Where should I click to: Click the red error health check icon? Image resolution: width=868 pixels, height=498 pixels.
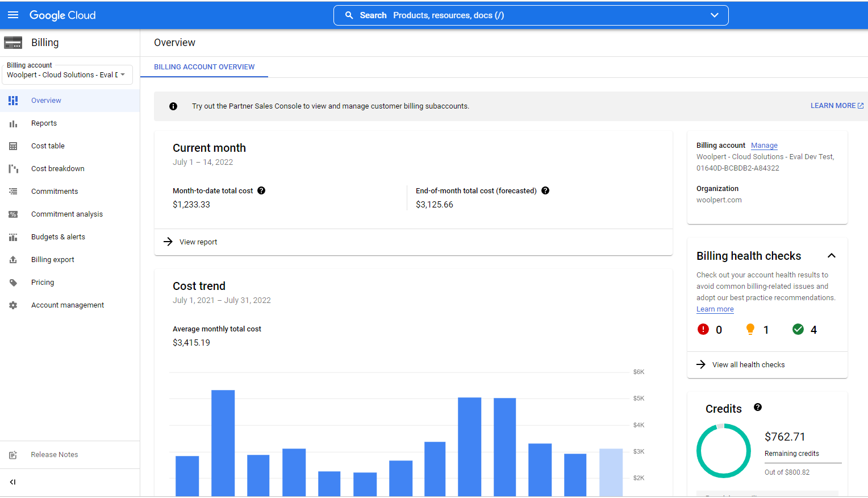[x=703, y=329]
